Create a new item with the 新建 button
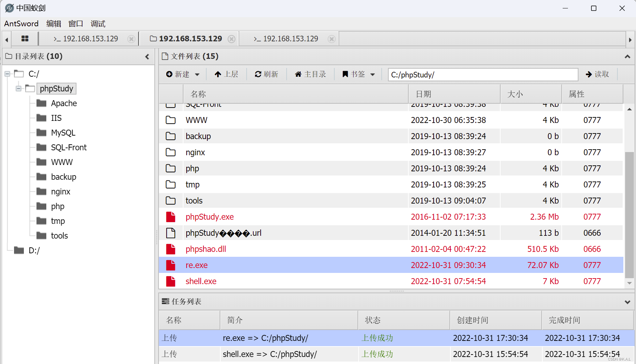Image resolution: width=636 pixels, height=364 pixels. [x=179, y=74]
